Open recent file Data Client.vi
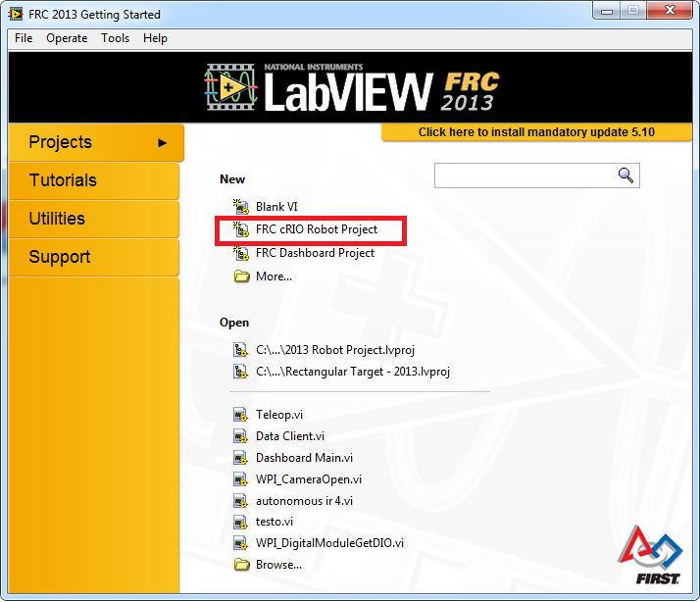 (x=290, y=436)
